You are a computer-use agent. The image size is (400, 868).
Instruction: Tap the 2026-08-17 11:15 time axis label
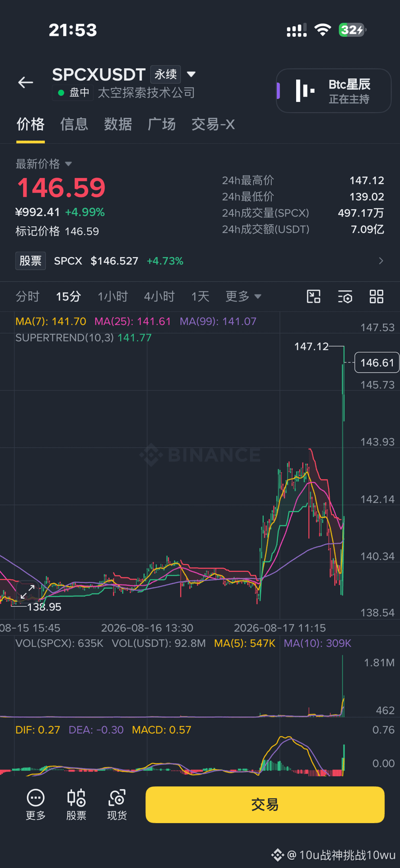pyautogui.click(x=280, y=628)
